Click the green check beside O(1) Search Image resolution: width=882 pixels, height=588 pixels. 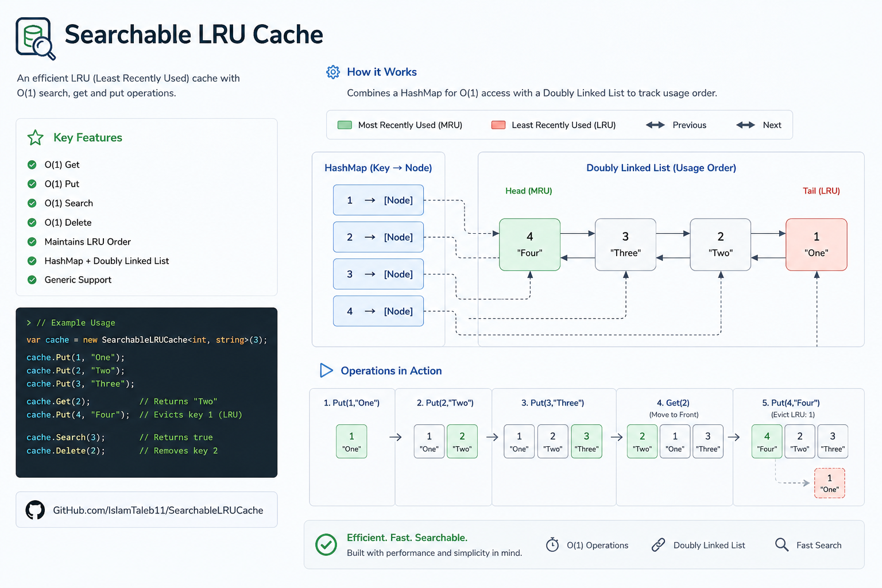click(x=32, y=203)
